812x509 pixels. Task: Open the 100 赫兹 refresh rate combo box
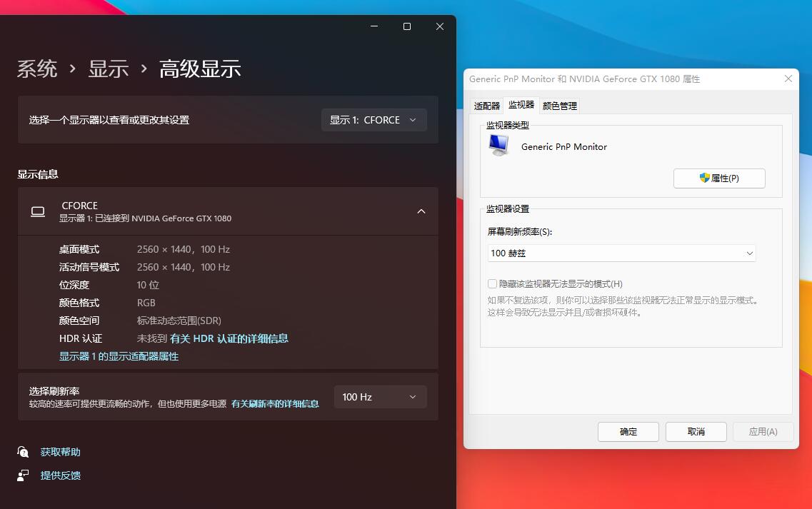coord(621,253)
